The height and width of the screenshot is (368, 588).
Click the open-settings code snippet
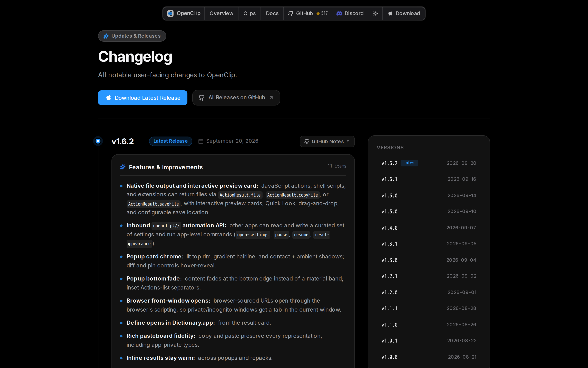(253, 235)
